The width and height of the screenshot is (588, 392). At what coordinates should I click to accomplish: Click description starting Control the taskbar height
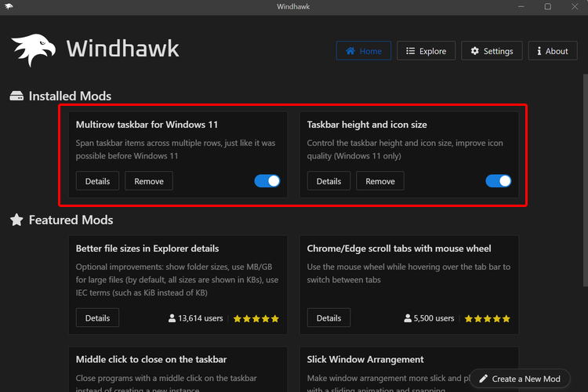click(x=405, y=149)
